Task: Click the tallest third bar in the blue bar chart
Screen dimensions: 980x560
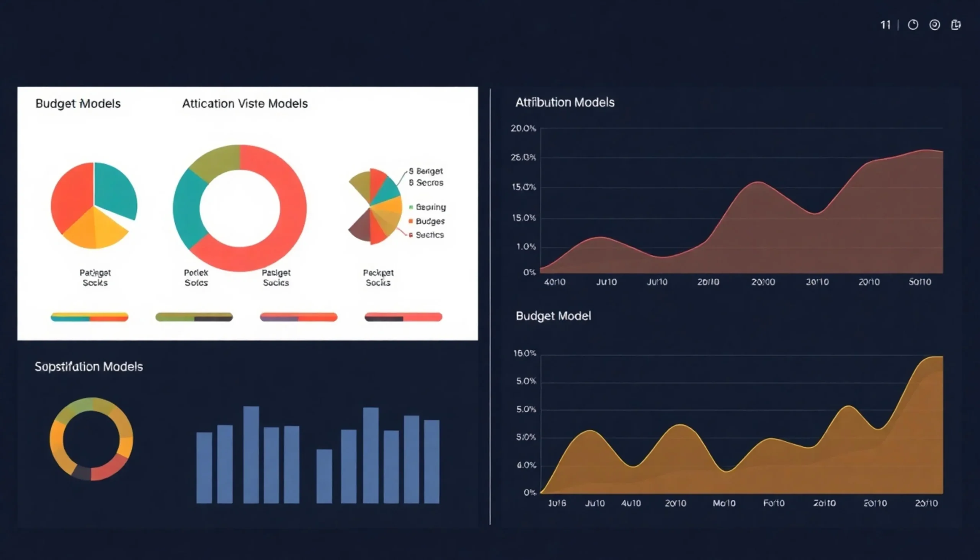Action: [x=251, y=454]
